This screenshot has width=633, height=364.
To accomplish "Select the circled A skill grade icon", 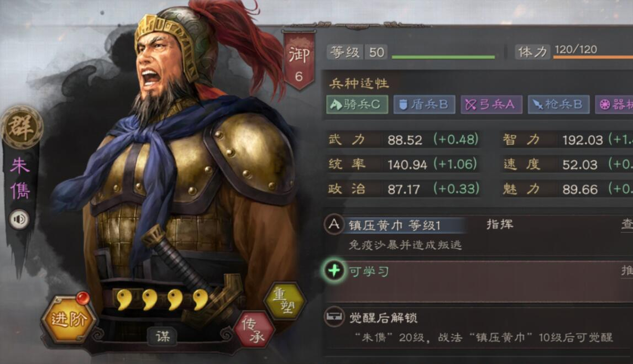I will pyautogui.click(x=334, y=224).
